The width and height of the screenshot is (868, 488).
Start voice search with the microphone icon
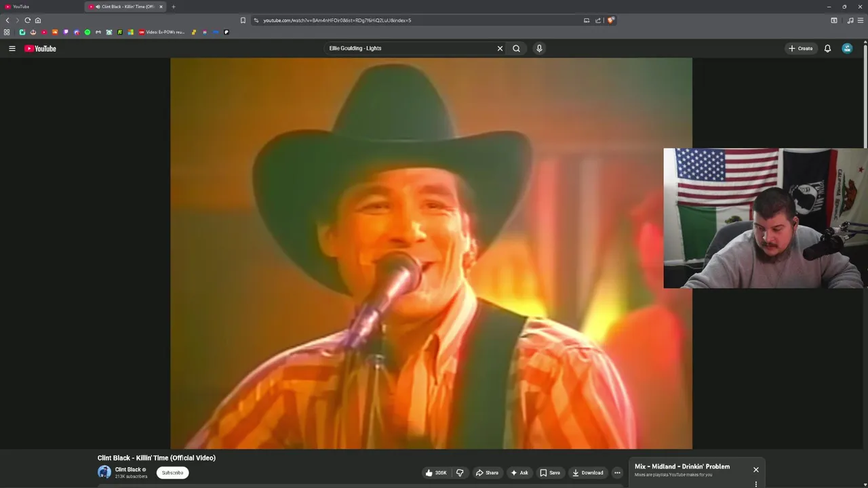[x=539, y=48]
